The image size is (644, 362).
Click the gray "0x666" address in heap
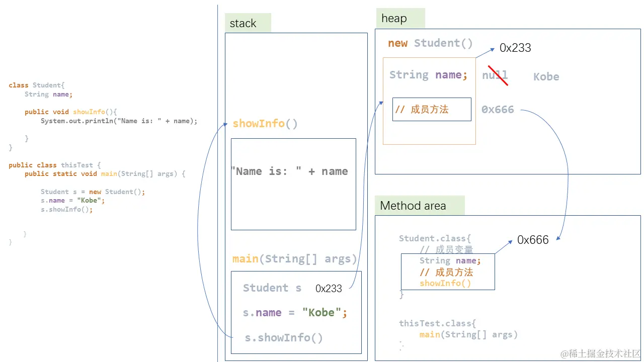tap(498, 109)
